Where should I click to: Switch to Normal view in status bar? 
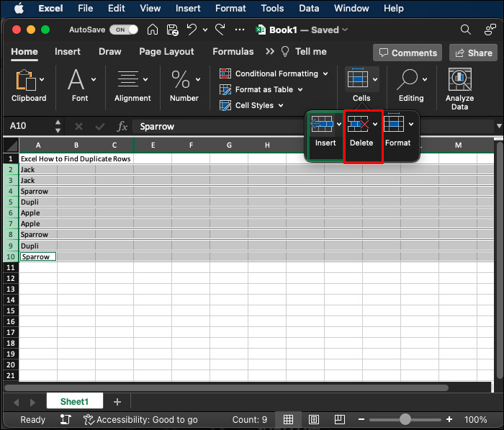[288, 419]
